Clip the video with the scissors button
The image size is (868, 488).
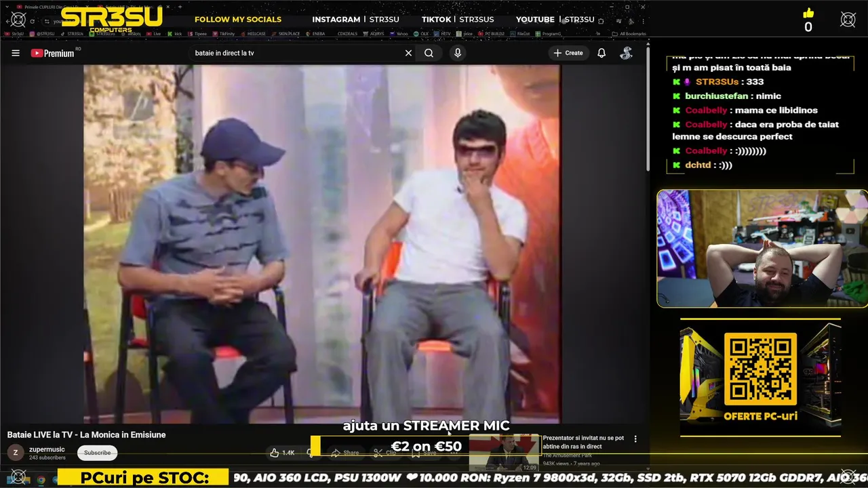click(x=385, y=453)
